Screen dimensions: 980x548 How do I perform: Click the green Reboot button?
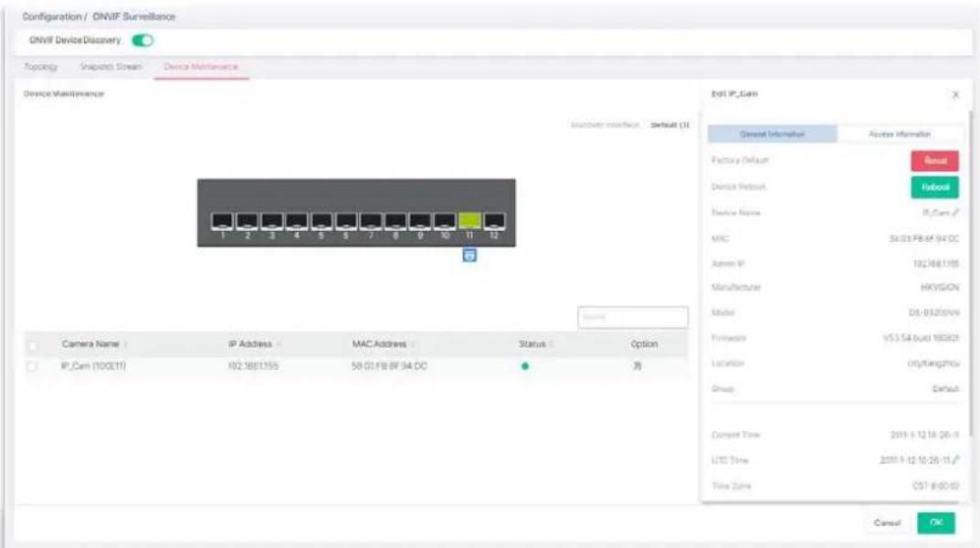(x=934, y=187)
